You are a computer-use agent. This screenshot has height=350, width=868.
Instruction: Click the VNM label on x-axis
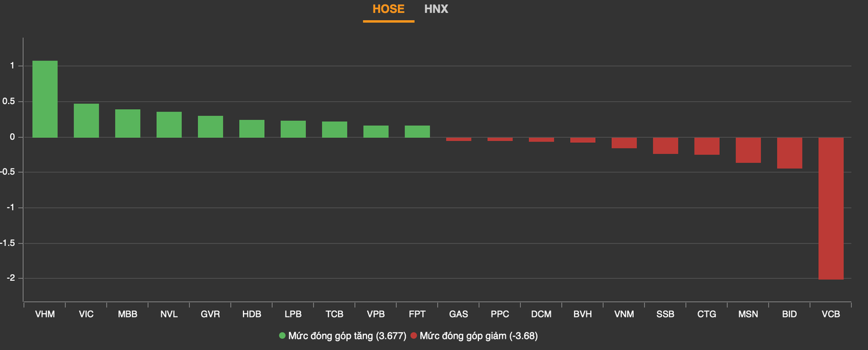(x=624, y=314)
